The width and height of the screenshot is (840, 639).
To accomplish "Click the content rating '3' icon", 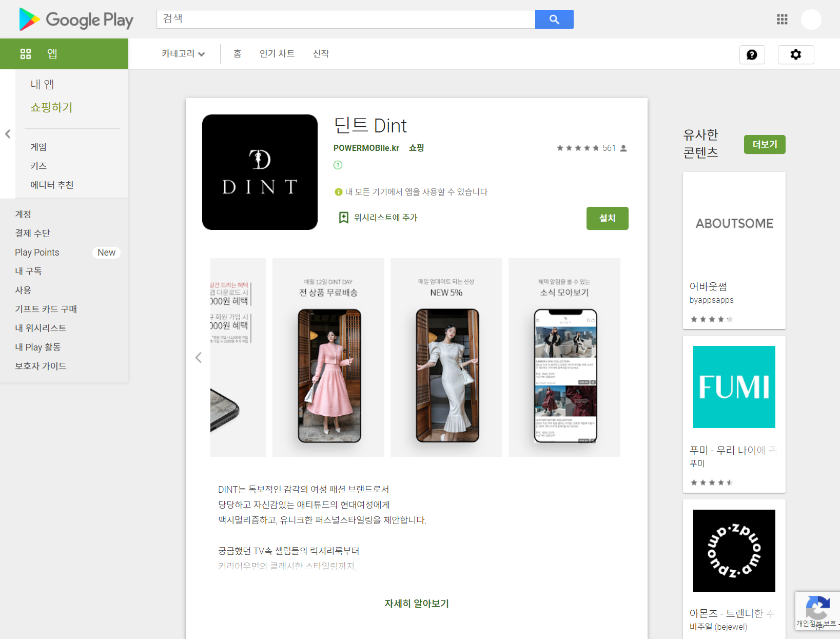I will [338, 165].
